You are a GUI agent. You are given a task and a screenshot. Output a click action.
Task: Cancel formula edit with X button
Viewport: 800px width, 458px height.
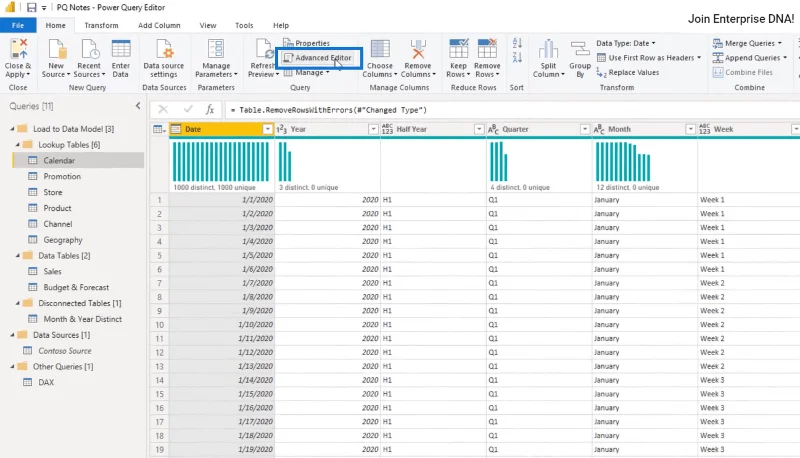[x=163, y=109]
